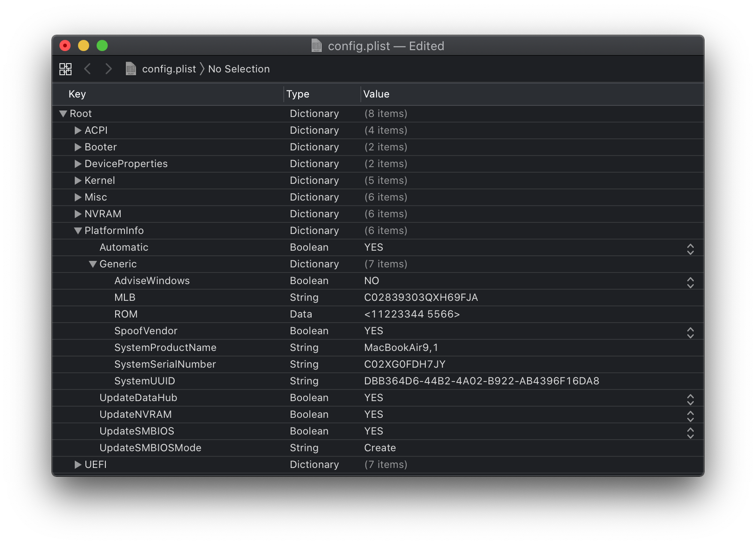Change the AdviseWindows boolean stepper
The height and width of the screenshot is (545, 756).
[x=690, y=283]
